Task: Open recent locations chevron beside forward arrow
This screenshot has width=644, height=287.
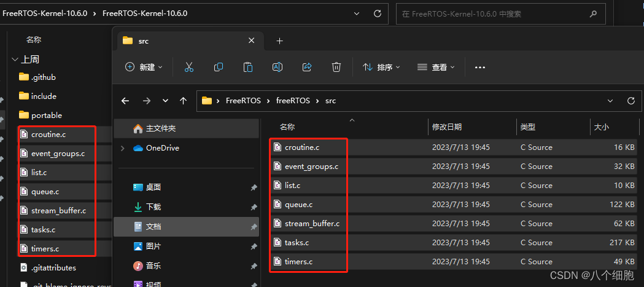Action: click(165, 101)
